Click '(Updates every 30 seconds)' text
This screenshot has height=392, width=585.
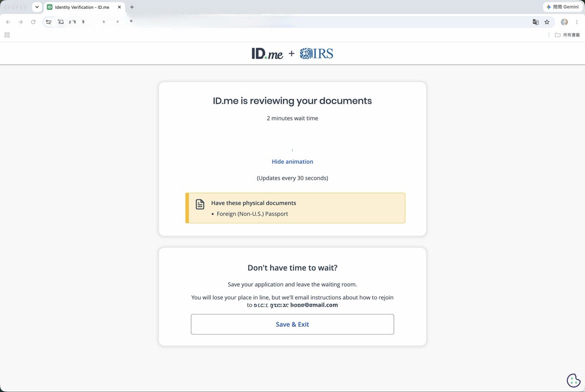[x=292, y=178]
